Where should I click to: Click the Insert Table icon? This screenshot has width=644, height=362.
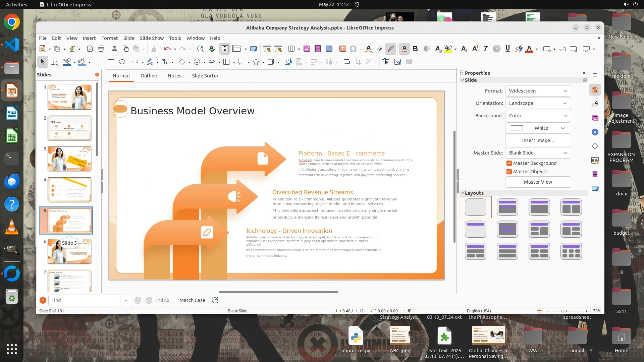[291, 49]
